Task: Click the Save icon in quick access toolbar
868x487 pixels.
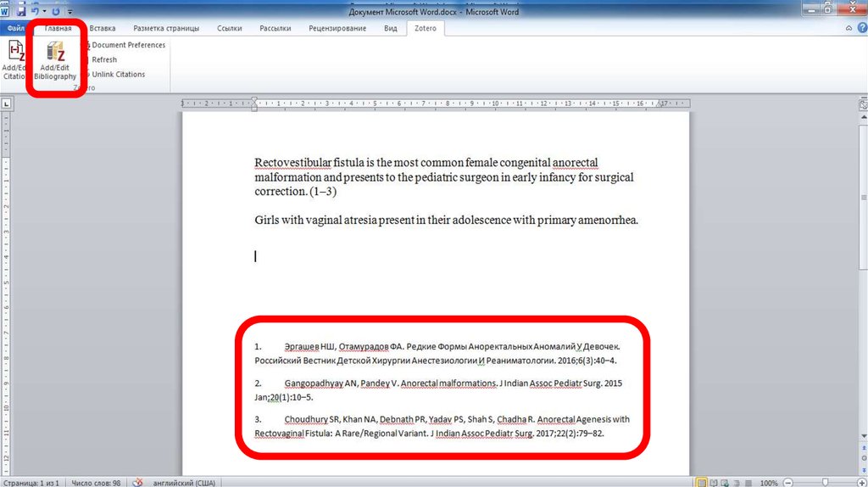Action: pyautogui.click(x=20, y=12)
